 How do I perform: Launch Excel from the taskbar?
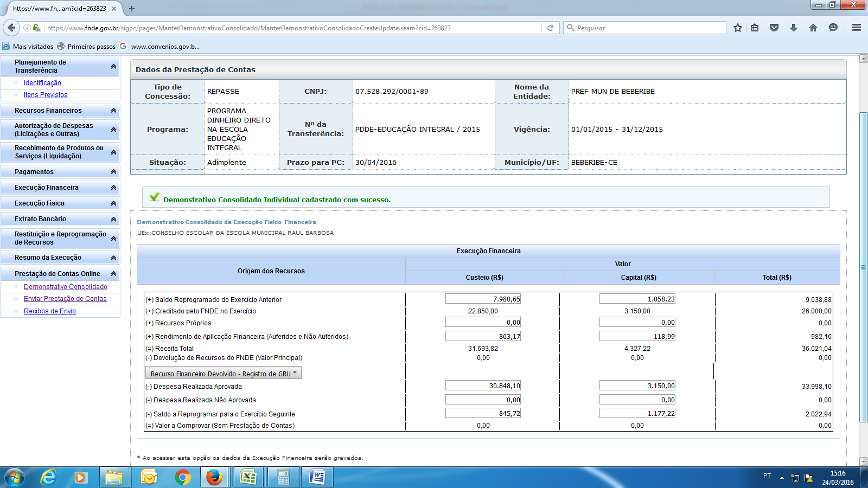point(248,477)
